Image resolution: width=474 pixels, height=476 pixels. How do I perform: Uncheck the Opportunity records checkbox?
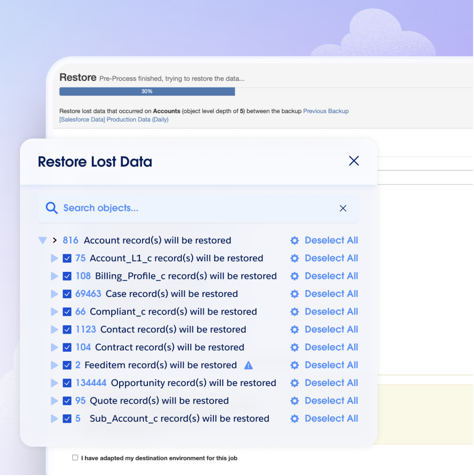[67, 383]
